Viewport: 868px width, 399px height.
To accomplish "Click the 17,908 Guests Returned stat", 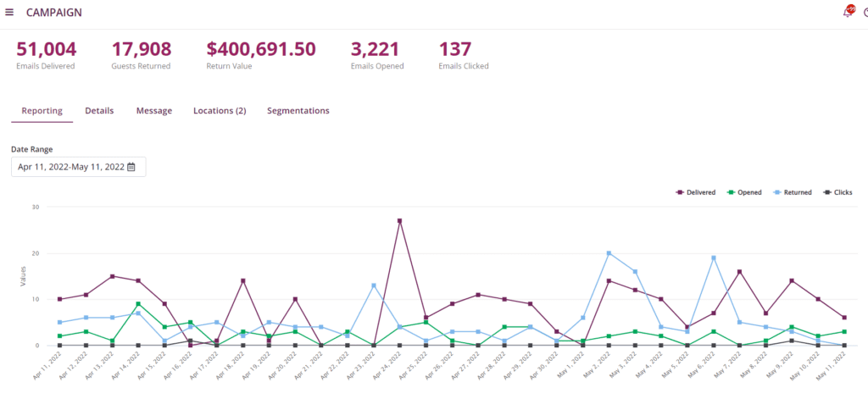I will pyautogui.click(x=142, y=54).
